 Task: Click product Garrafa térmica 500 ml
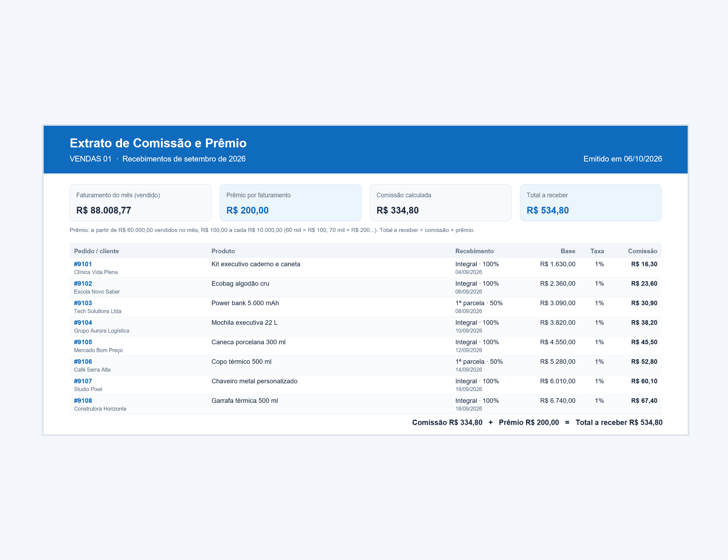pyautogui.click(x=244, y=401)
